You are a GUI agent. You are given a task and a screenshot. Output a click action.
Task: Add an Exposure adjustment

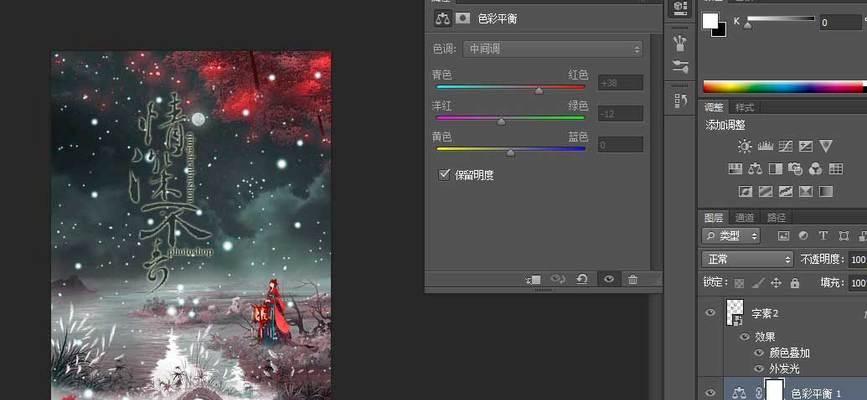pyautogui.click(x=806, y=146)
